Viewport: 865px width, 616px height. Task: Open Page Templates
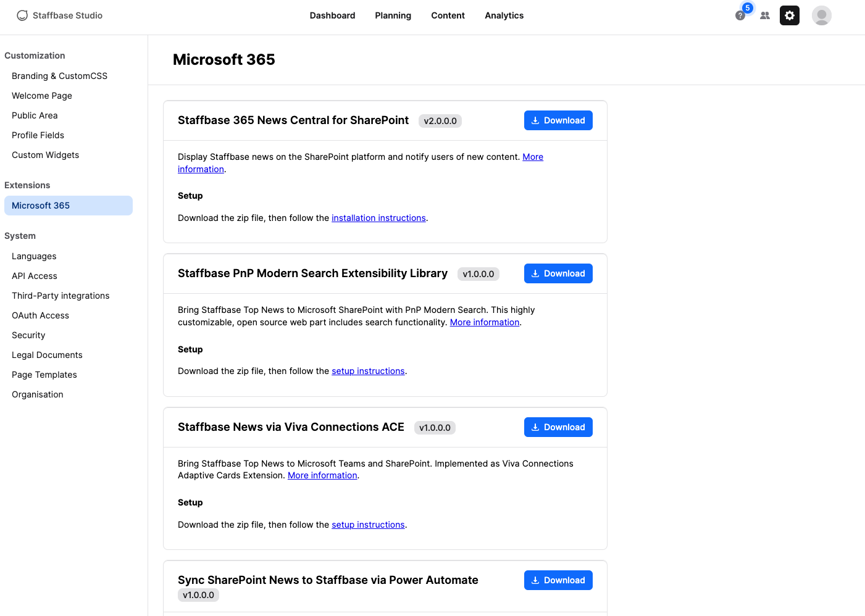click(x=69, y=375)
